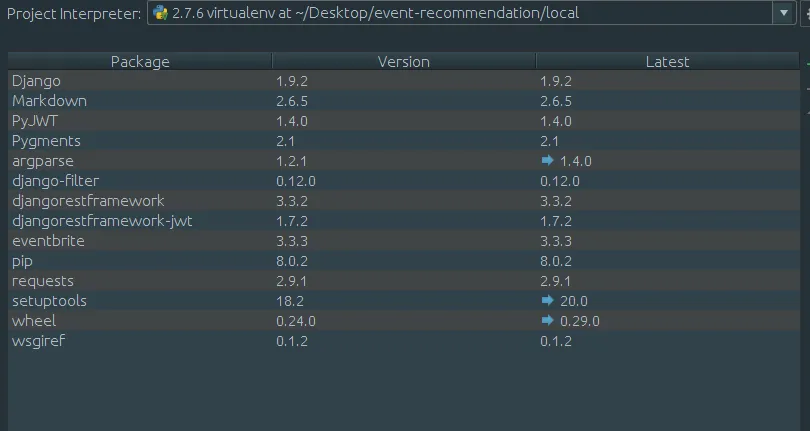
Task: Click the upgrade arrow next to setuptools 20.0
Action: 548,300
